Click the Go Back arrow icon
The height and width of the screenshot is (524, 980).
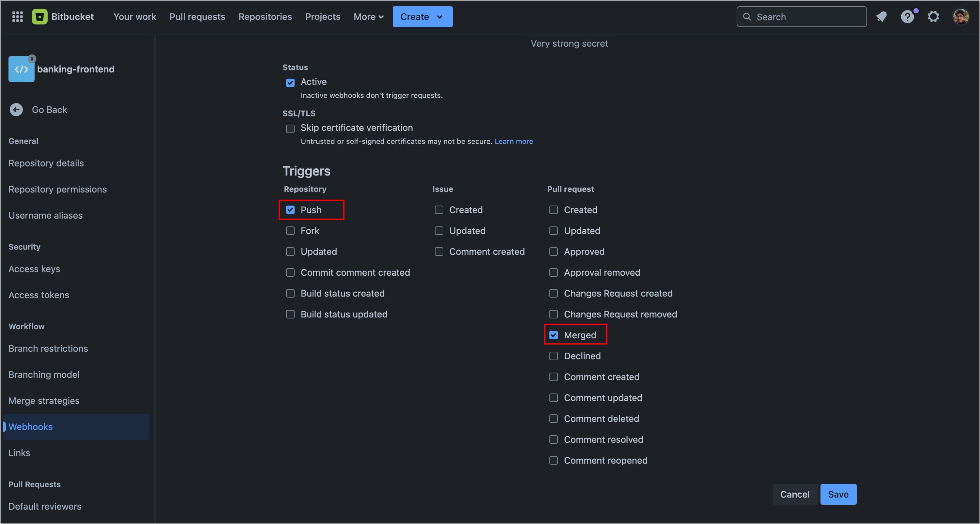(16, 110)
